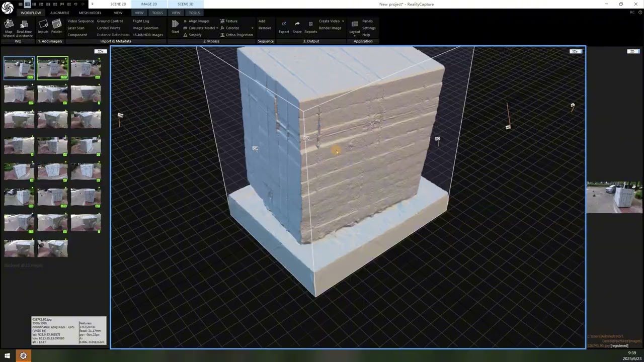Image resolution: width=644 pixels, height=362 pixels.
Task: Open the quick access toolbar dropdown
Action: 92,4
